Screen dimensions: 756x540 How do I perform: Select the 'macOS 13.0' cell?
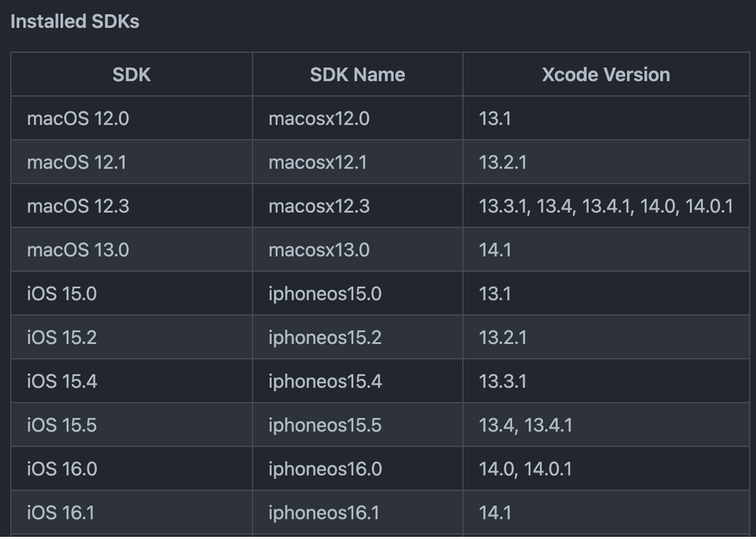click(x=132, y=249)
